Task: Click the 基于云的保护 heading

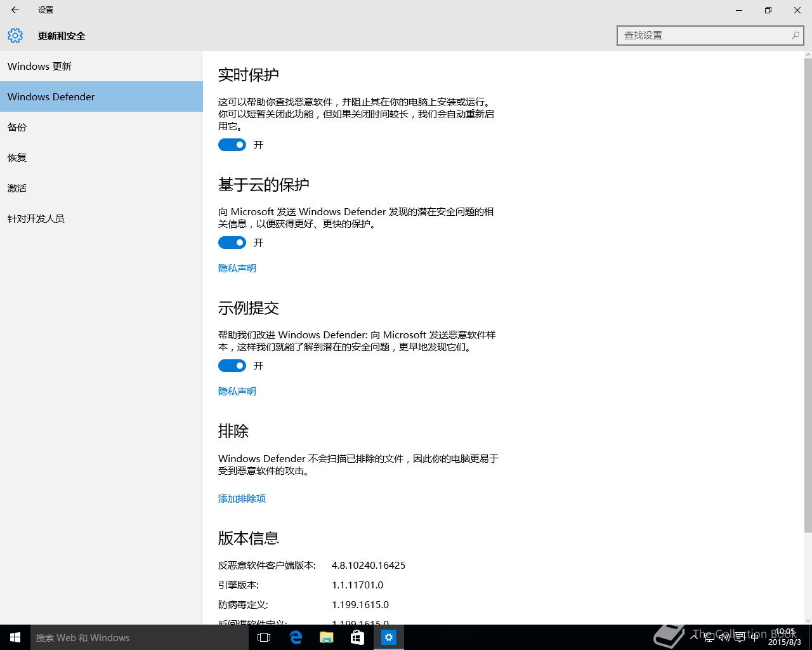Action: point(264,185)
